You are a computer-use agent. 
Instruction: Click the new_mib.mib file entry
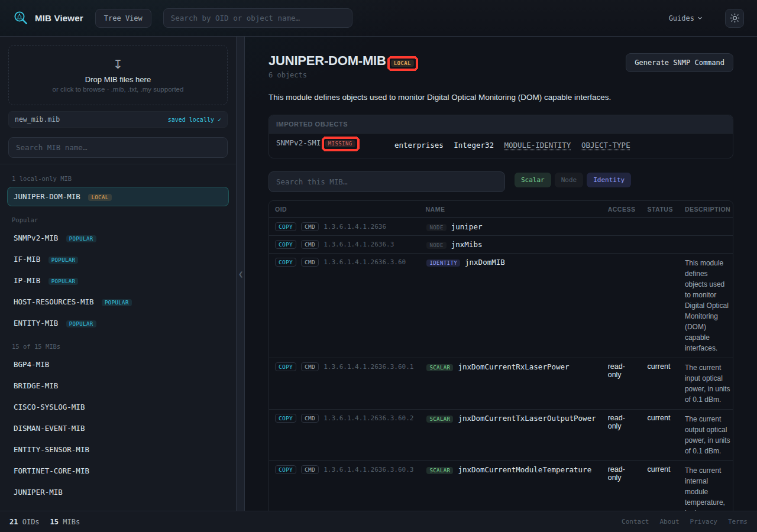pyautogui.click(x=118, y=119)
